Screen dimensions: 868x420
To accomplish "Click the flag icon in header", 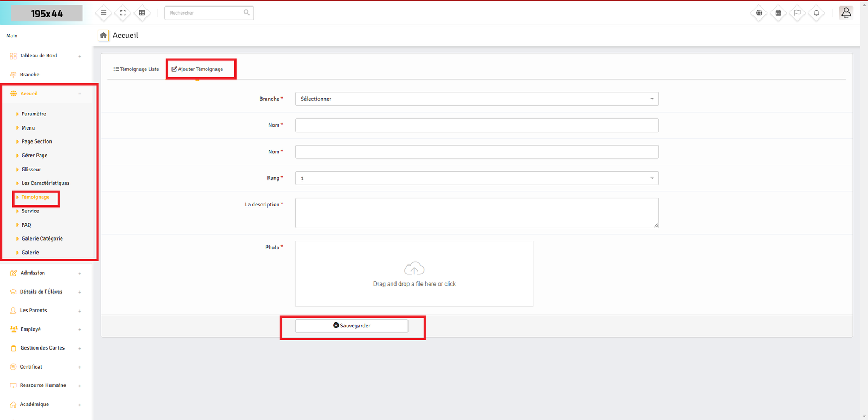I will click(797, 13).
